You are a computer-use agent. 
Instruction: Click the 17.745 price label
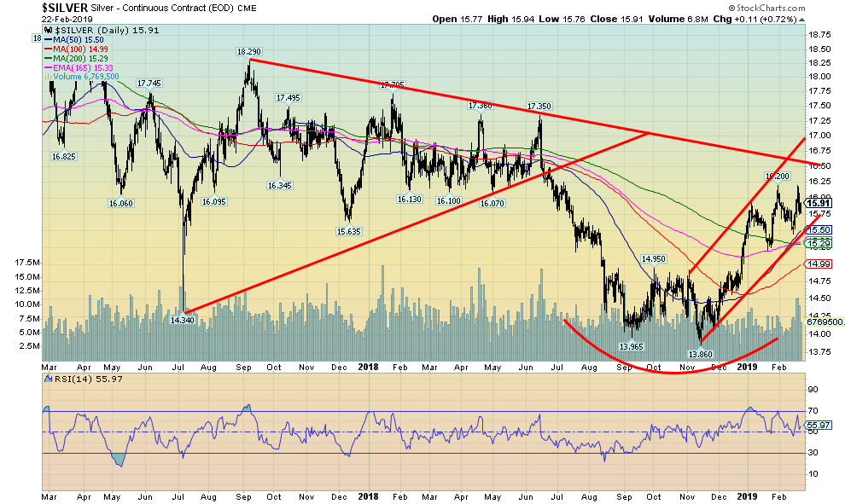point(149,83)
